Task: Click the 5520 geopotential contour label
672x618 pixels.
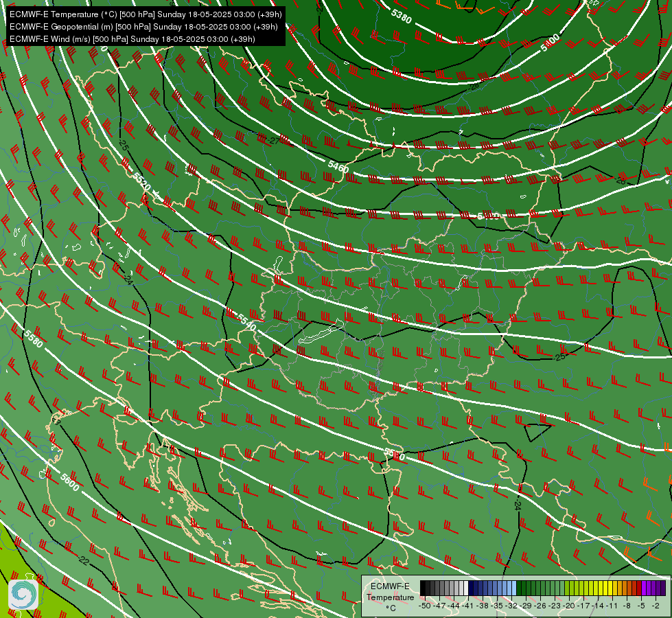Action: click(141, 181)
